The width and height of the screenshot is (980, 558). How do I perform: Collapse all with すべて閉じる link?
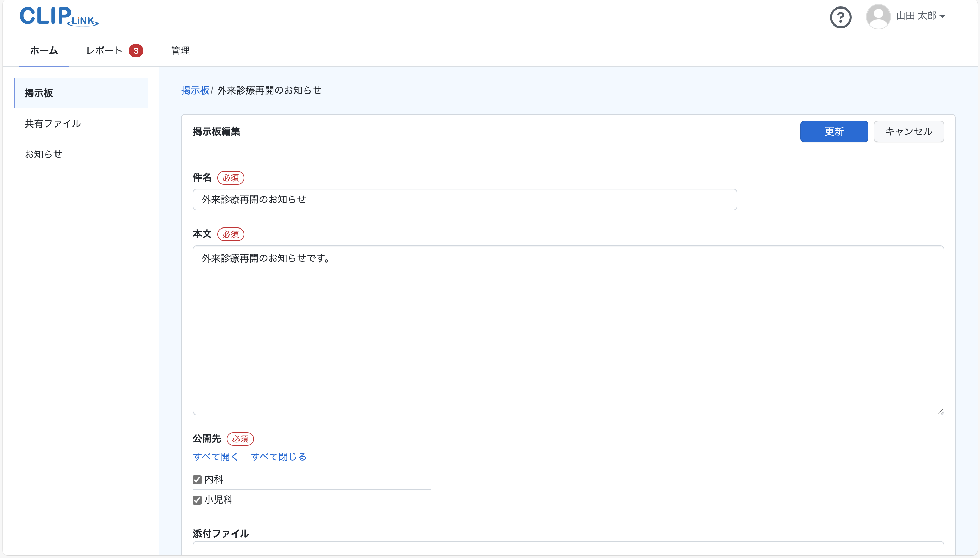278,456
